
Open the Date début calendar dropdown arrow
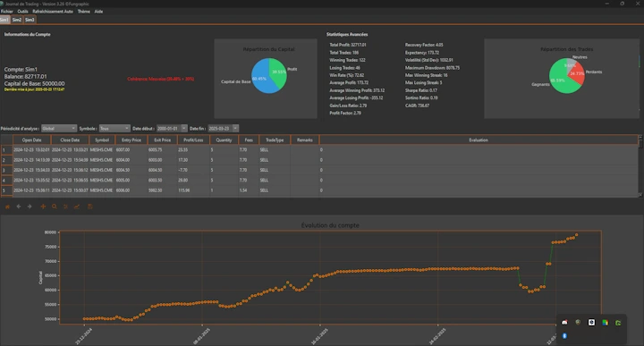click(184, 129)
